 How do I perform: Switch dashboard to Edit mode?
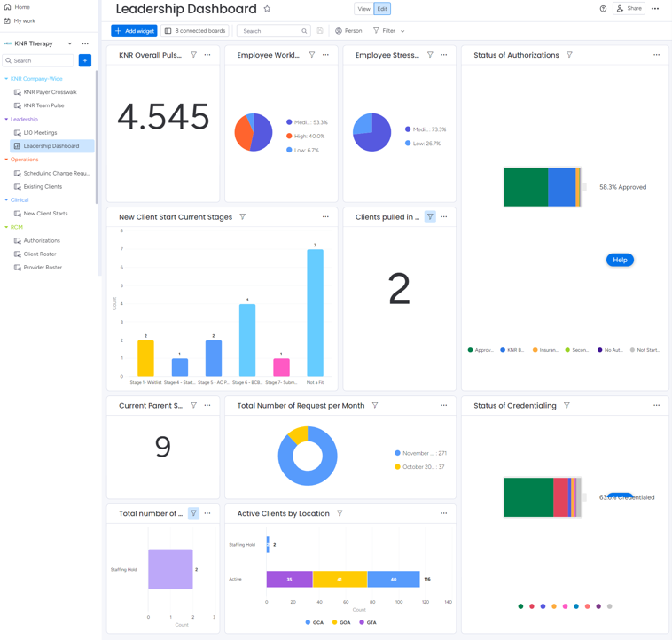coord(382,9)
